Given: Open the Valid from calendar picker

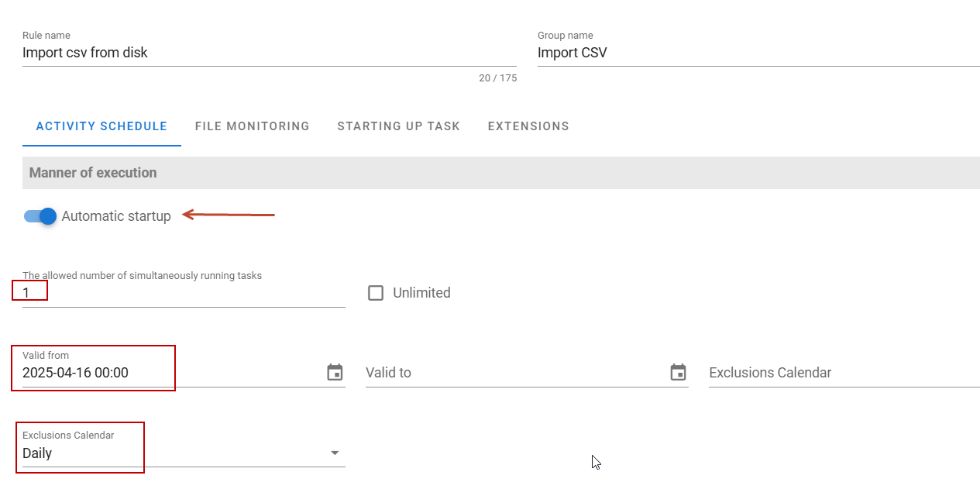Looking at the screenshot, I should [335, 372].
